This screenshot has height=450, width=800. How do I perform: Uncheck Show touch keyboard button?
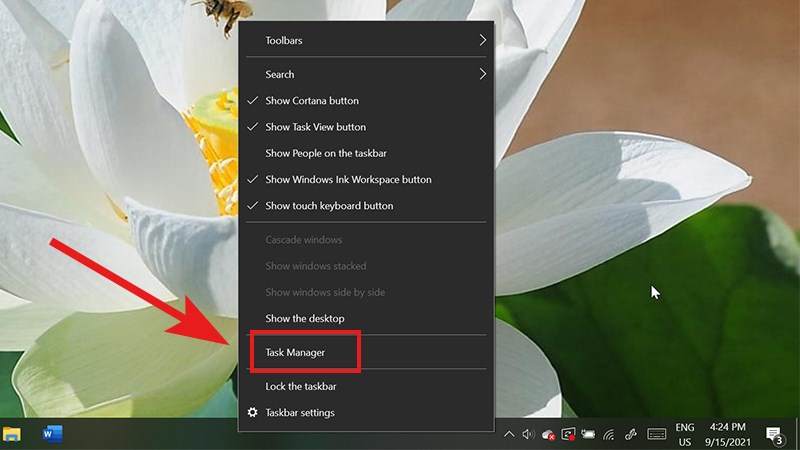click(366, 206)
